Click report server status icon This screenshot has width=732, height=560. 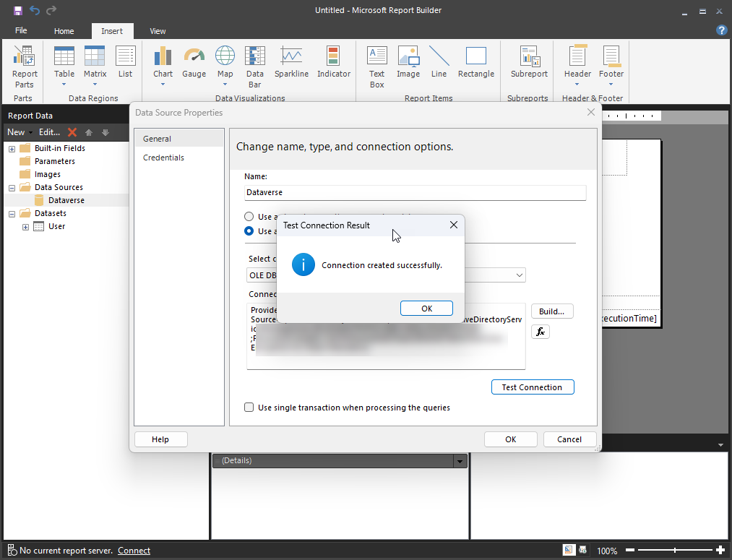point(12,551)
